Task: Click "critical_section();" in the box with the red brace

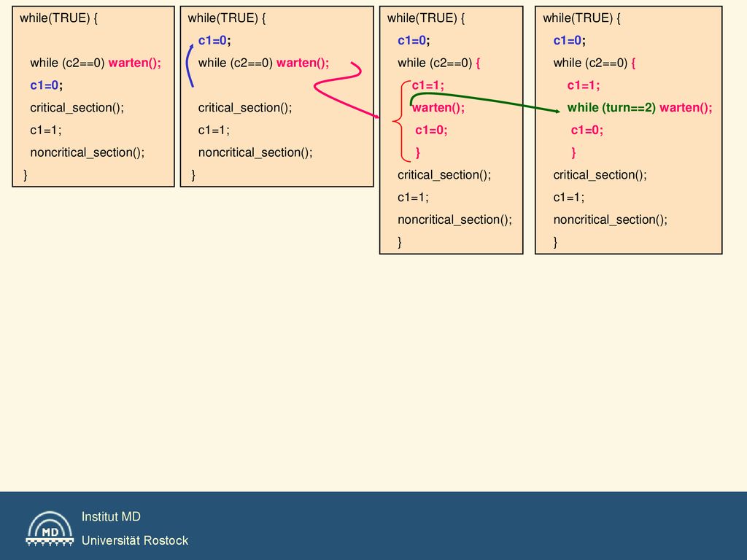Action: point(444,175)
